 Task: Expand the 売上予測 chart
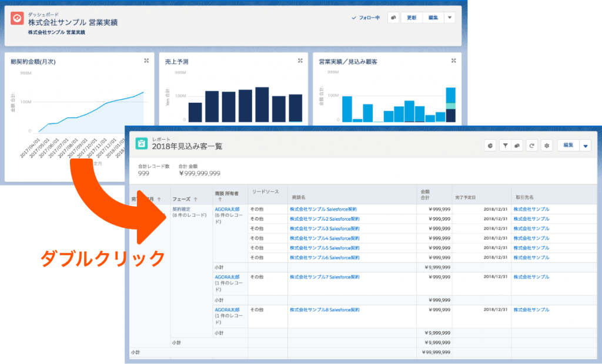point(300,60)
